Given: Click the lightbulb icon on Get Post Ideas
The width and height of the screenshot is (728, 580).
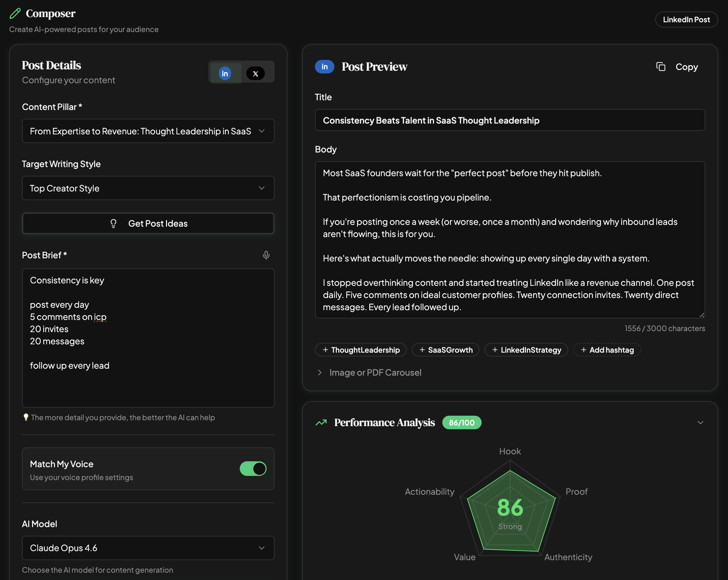Looking at the screenshot, I should pos(113,223).
